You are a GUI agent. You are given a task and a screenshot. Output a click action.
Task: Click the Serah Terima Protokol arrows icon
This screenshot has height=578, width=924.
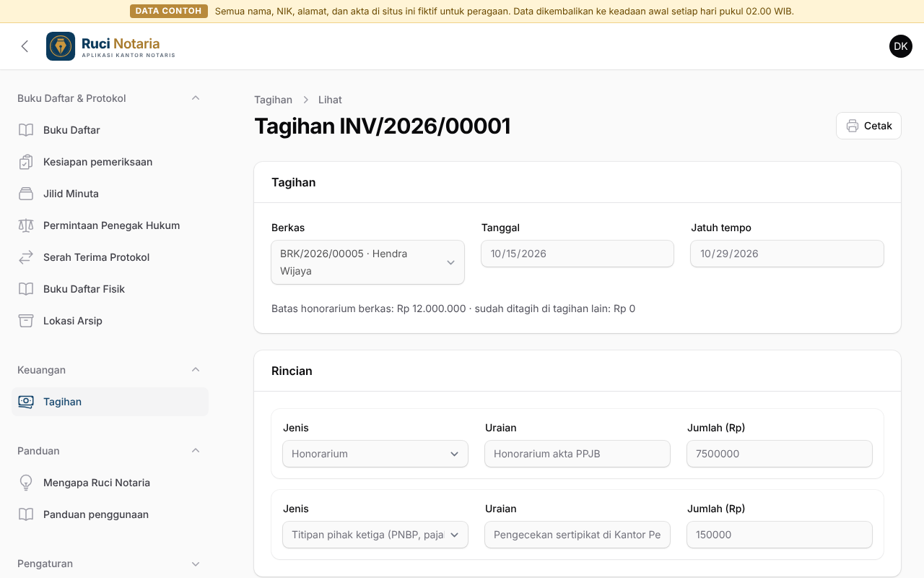click(26, 257)
